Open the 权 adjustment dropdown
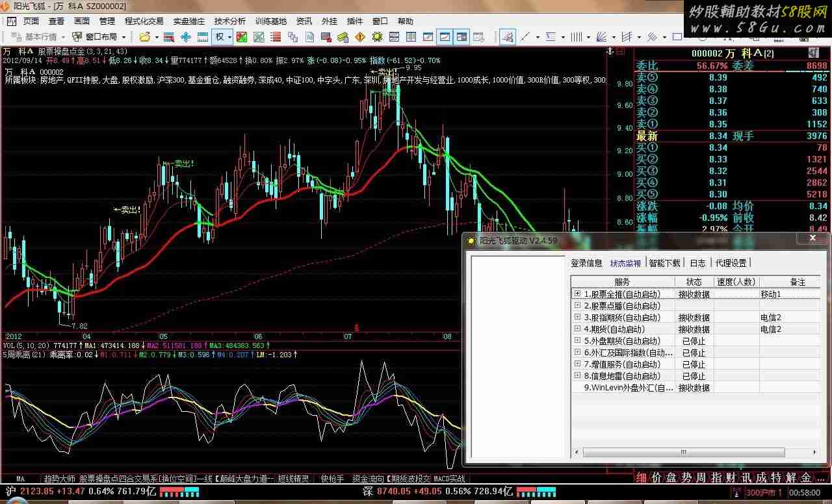 pos(223,37)
